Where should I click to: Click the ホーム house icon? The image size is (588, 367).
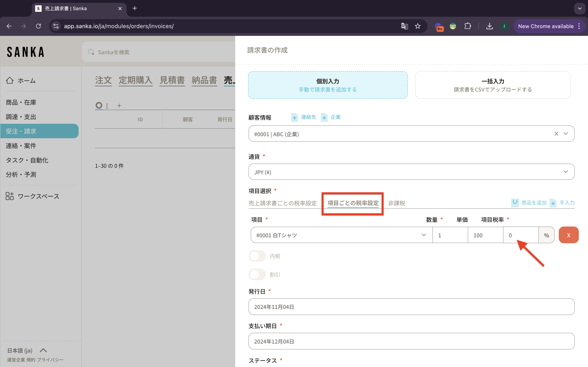(x=10, y=80)
